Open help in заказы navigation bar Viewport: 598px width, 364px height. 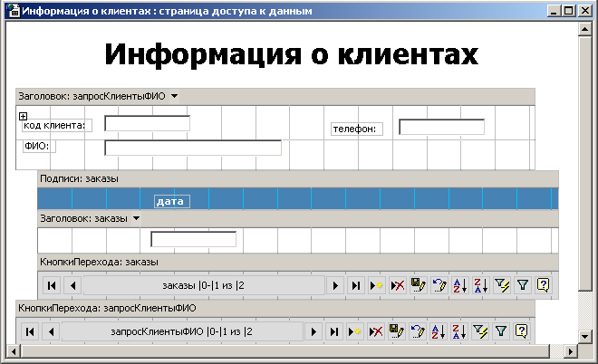(x=543, y=285)
